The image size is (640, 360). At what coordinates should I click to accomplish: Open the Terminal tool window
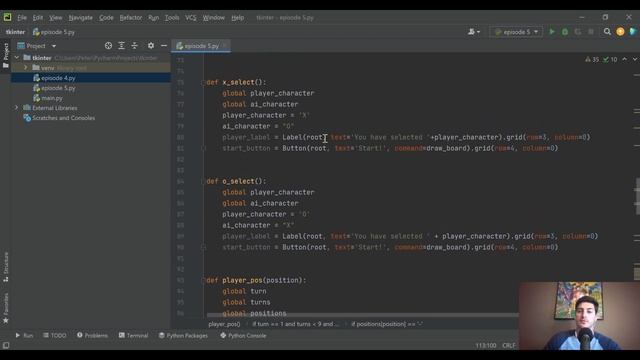[x=133, y=336]
